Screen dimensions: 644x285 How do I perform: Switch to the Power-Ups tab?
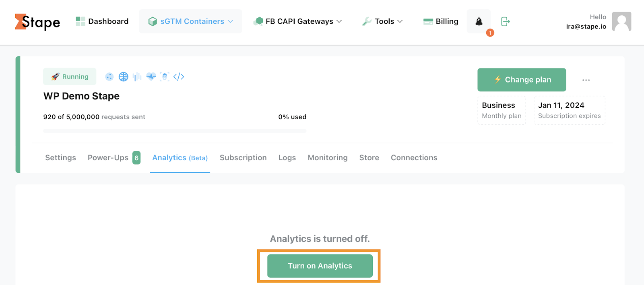click(108, 157)
